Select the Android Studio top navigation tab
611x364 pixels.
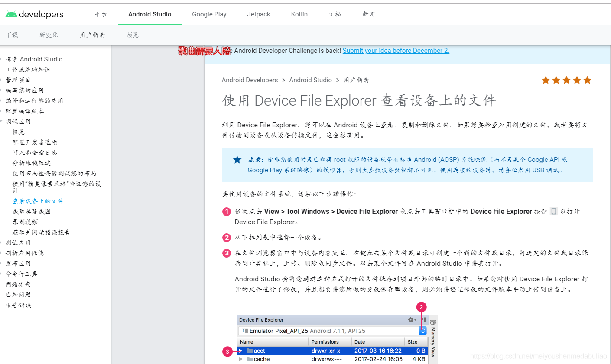[149, 14]
